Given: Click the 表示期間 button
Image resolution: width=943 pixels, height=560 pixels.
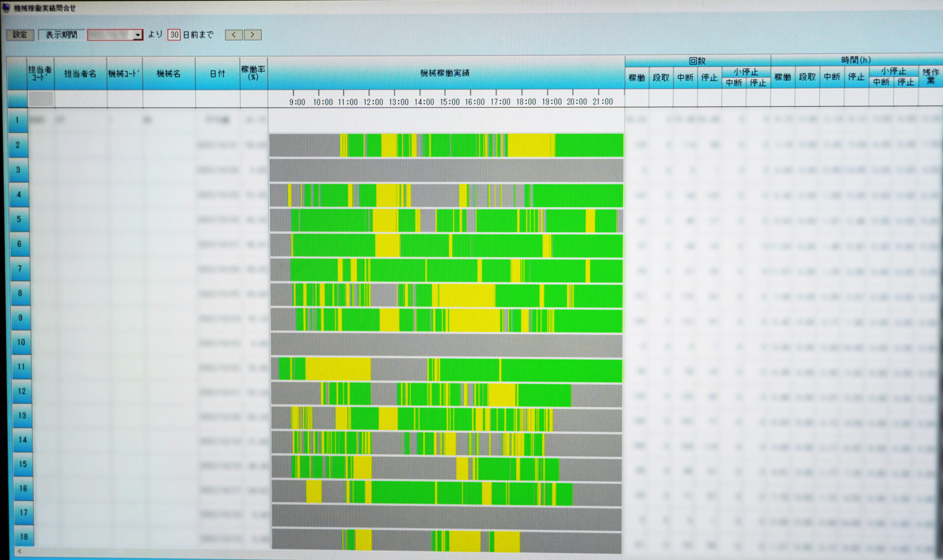Looking at the screenshot, I should pyautogui.click(x=61, y=35).
